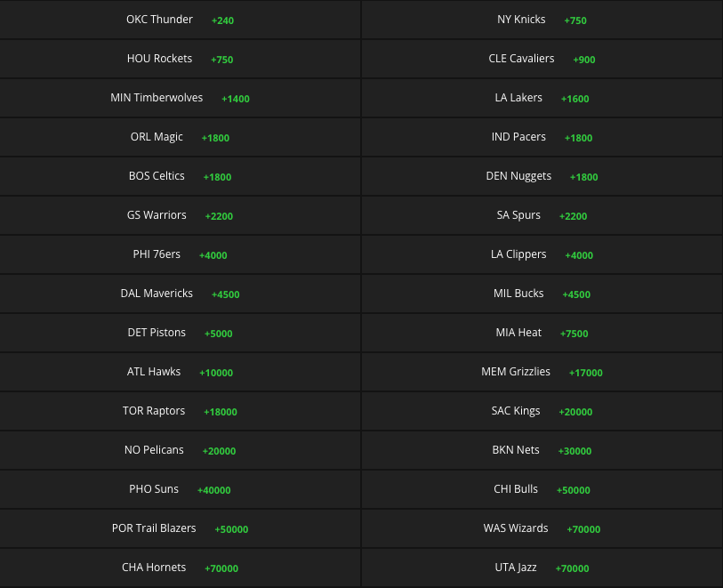Choose HOU Rockets +750 bet

click(x=180, y=59)
